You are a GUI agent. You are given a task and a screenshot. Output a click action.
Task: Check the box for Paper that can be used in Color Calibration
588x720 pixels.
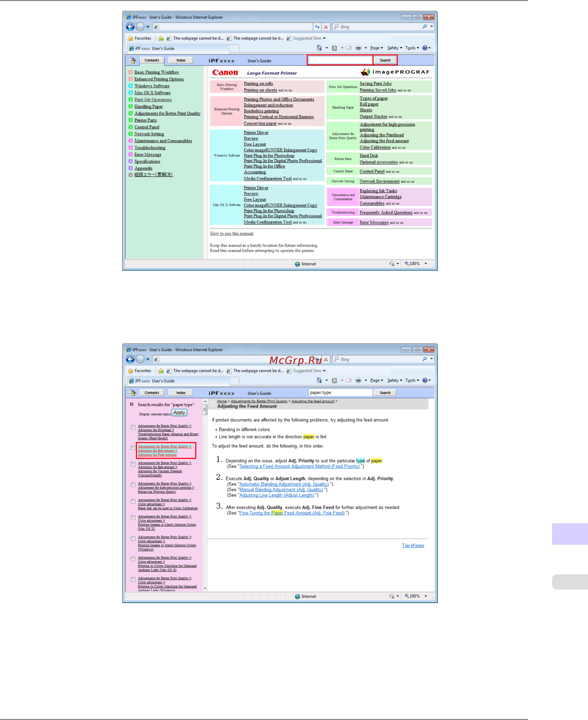click(133, 501)
